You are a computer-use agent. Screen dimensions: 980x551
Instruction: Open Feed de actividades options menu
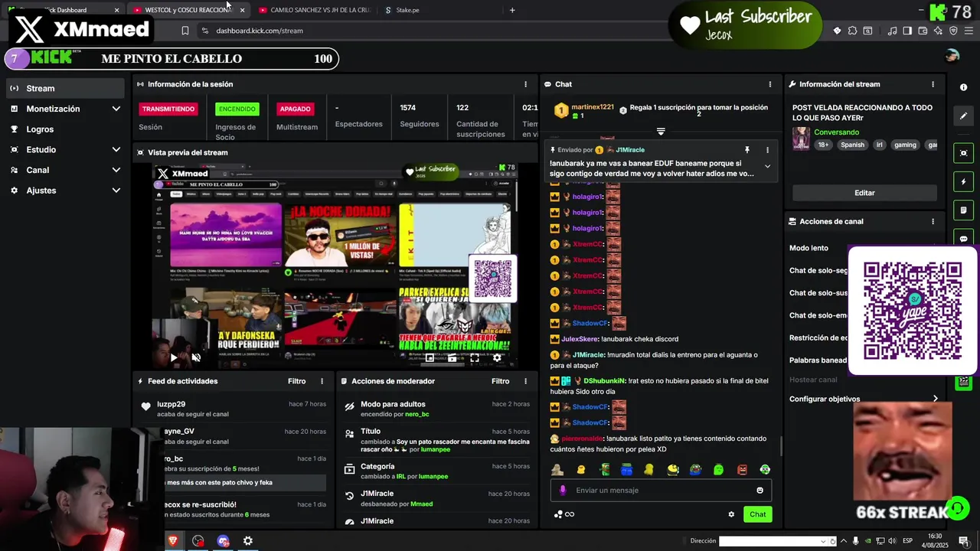(x=322, y=381)
